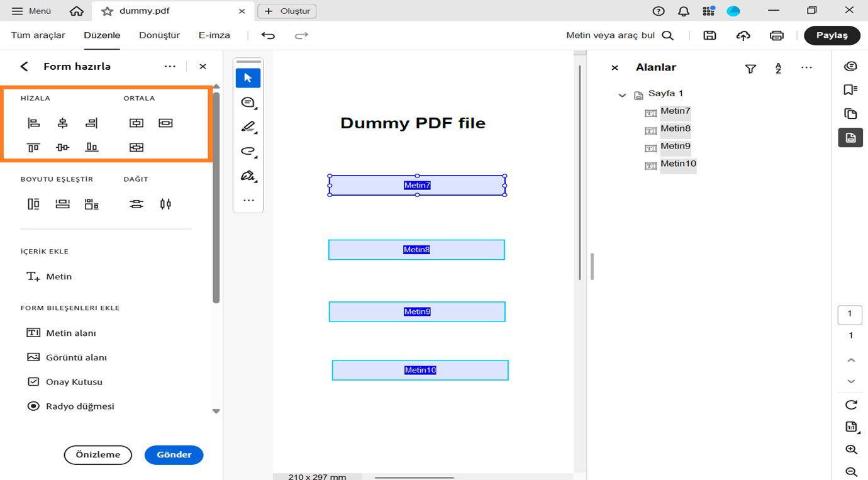Add a Radyo düğmesi form component
868x480 pixels.
point(70,406)
